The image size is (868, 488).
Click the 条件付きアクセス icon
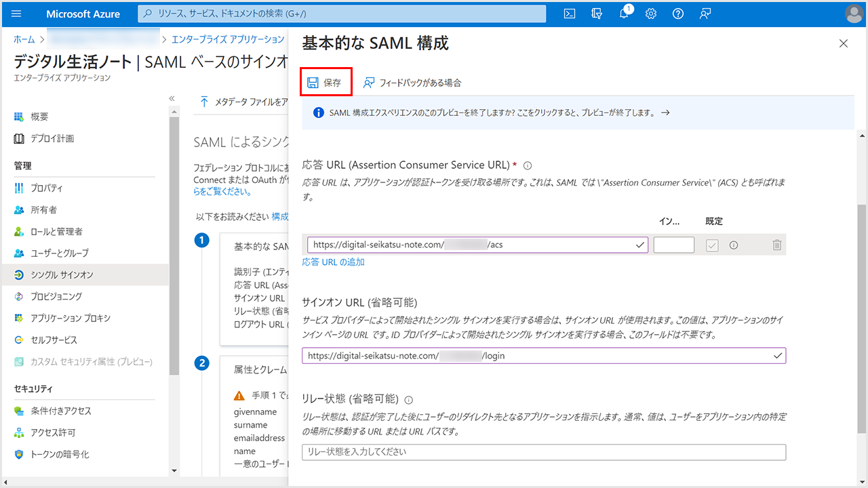19,411
